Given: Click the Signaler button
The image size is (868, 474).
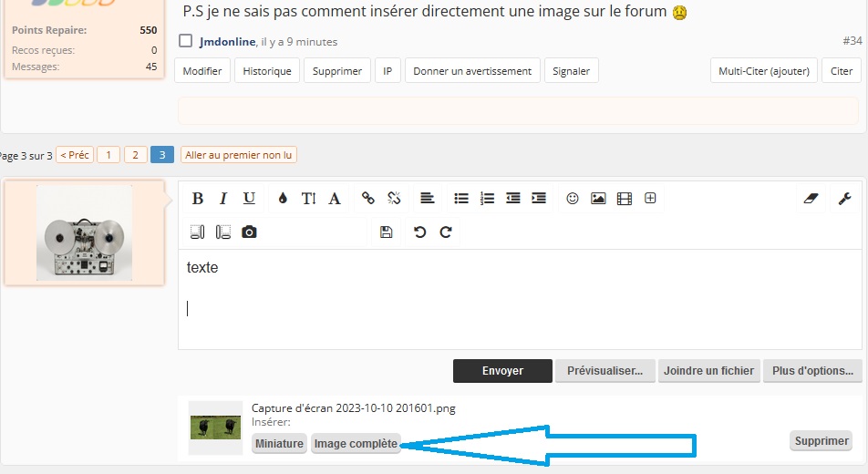Looking at the screenshot, I should click(x=572, y=71).
